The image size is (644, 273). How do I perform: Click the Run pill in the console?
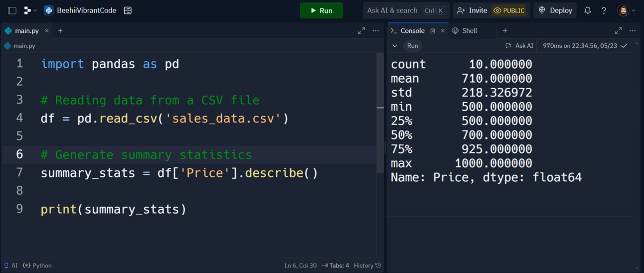pyautogui.click(x=413, y=45)
